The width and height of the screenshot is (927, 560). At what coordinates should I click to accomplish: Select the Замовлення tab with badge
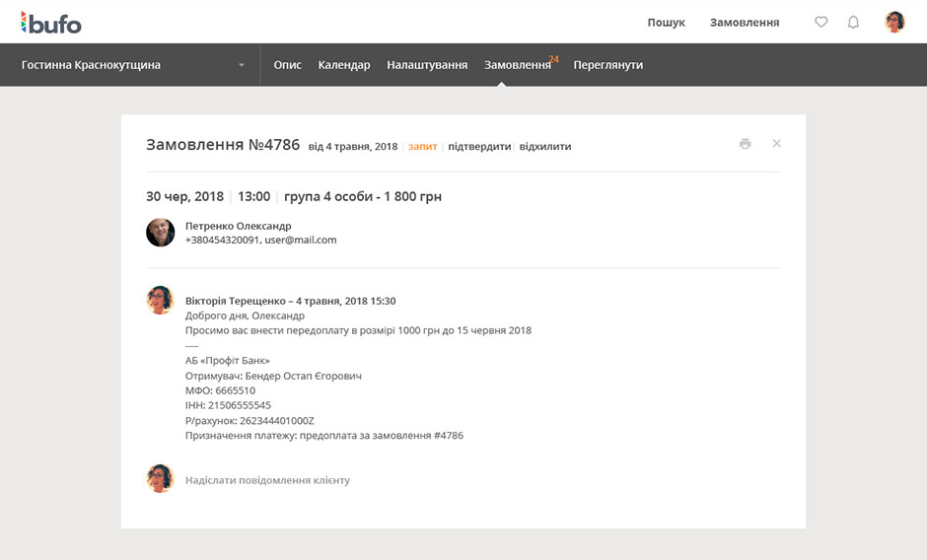517,65
